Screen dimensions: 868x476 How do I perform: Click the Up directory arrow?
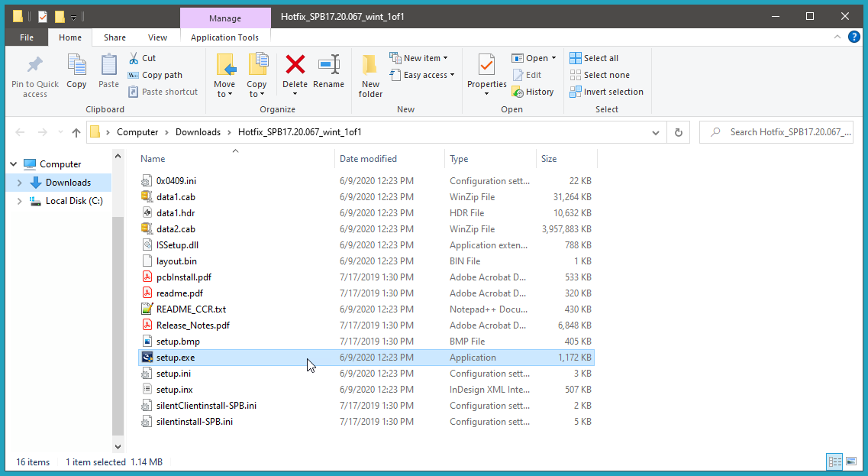pos(76,132)
